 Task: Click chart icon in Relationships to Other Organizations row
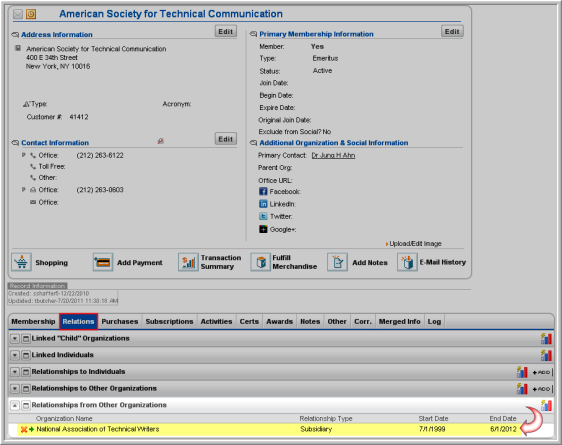point(522,388)
